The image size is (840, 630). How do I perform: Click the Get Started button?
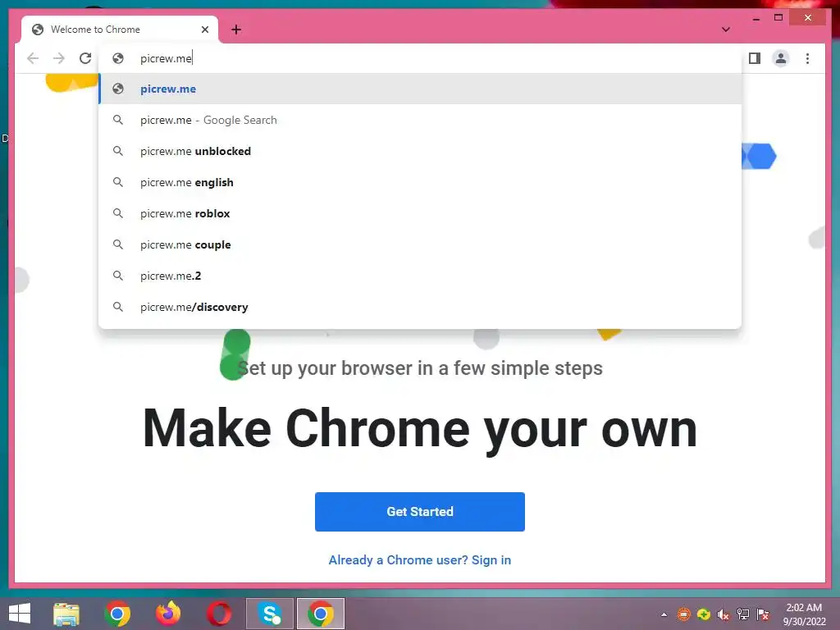coord(420,512)
